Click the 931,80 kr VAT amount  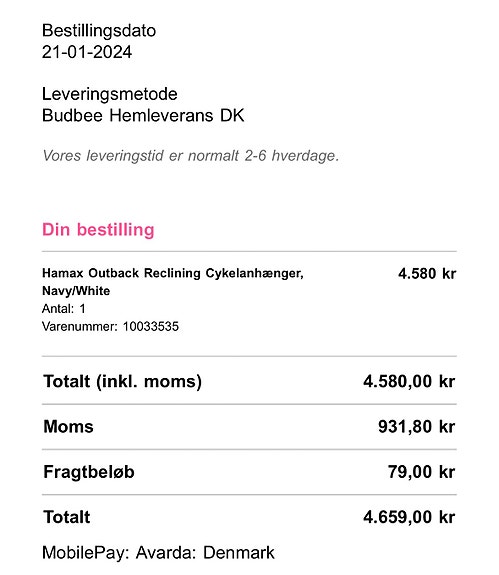click(x=417, y=427)
